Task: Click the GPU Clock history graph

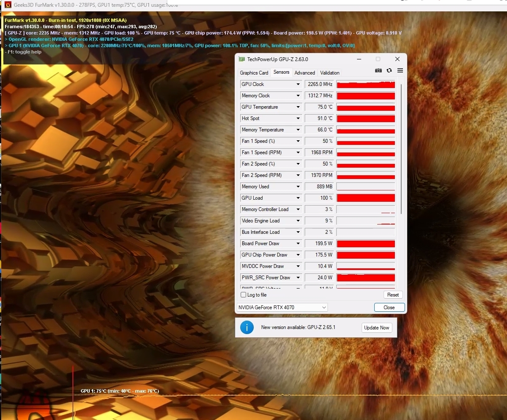Action: pos(366,84)
